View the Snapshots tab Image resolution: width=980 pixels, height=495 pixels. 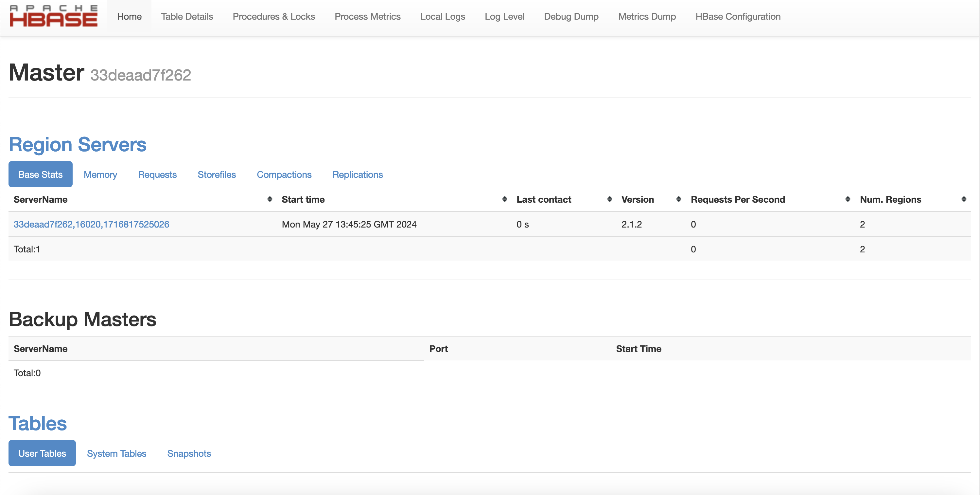pos(189,453)
